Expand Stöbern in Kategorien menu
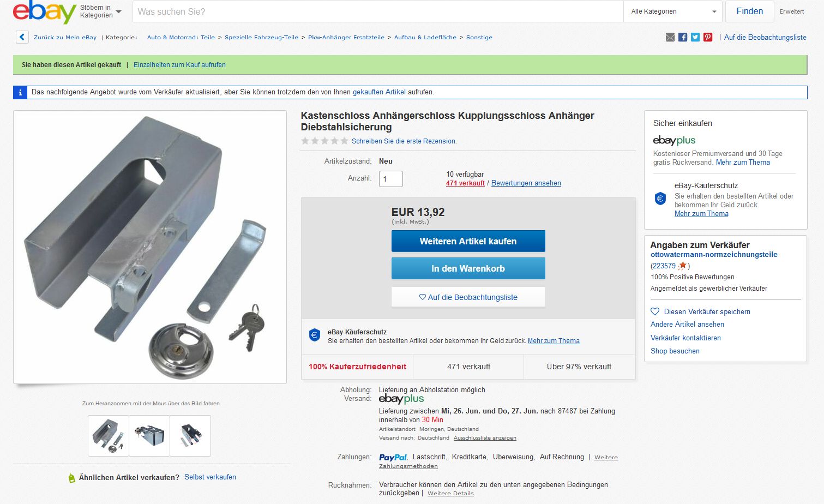Screen dimensions: 824x504 (x=100, y=11)
